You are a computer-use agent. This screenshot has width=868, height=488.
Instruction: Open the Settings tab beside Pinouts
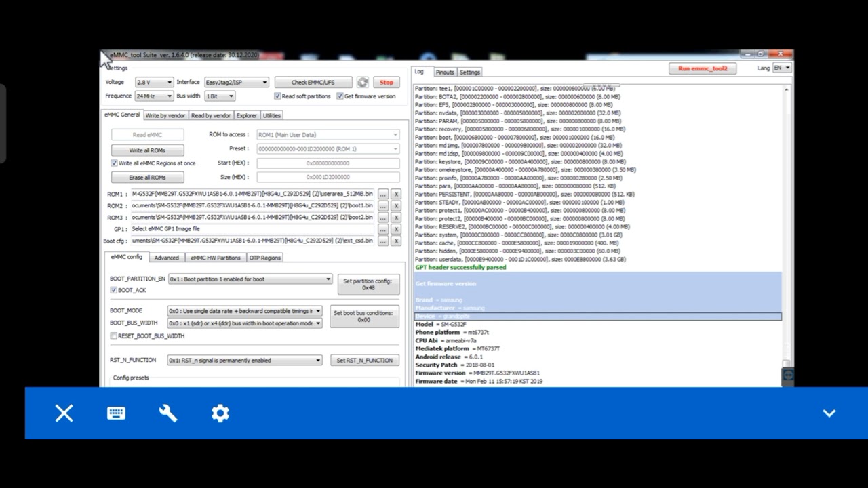469,72
